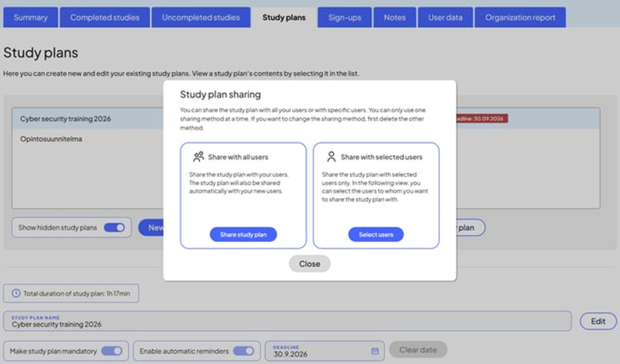This screenshot has height=364, width=620.
Task: Open the Completed studies tab
Action: (104, 17)
